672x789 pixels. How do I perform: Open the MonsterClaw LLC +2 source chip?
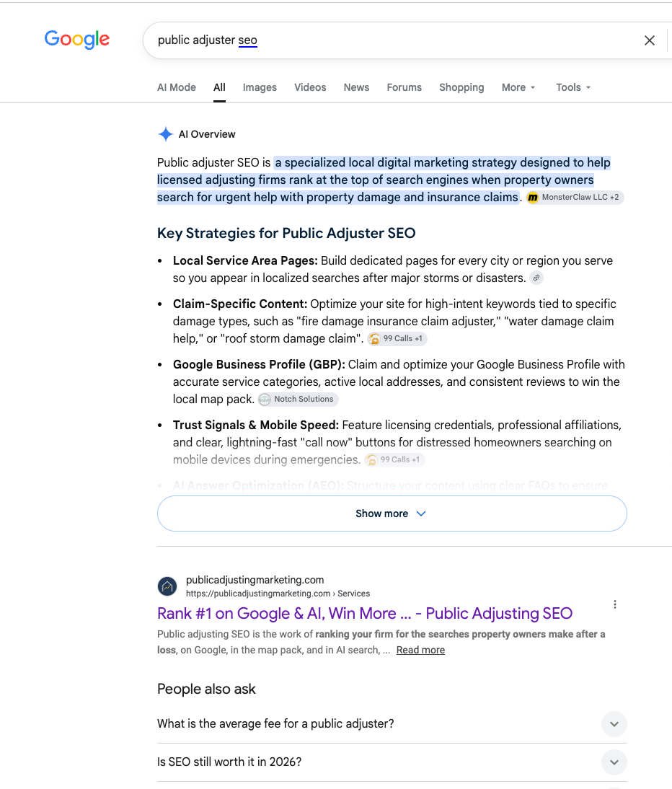(575, 198)
